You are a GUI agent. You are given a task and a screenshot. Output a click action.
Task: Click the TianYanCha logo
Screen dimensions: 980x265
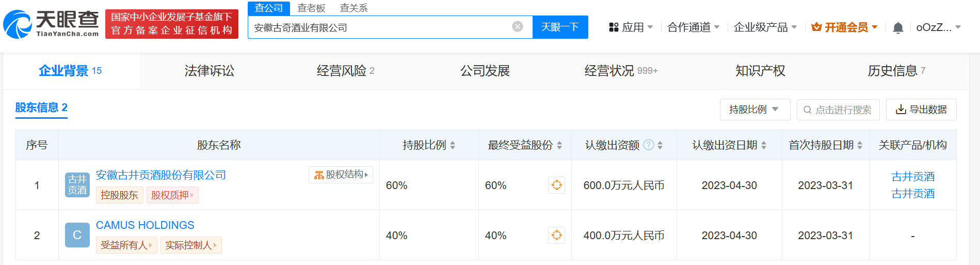pos(51,24)
